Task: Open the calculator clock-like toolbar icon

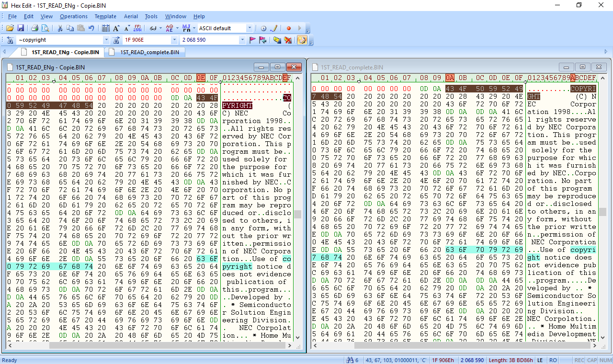Action: (263, 28)
